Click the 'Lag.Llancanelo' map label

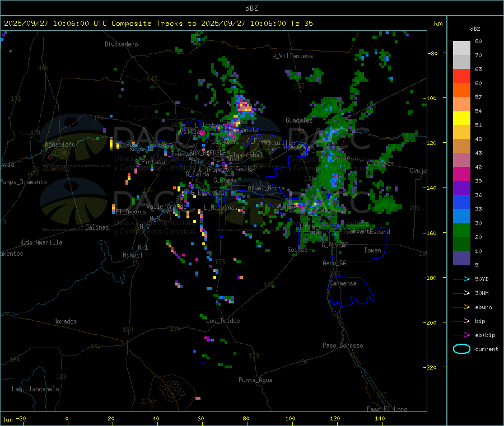pyautogui.click(x=36, y=389)
